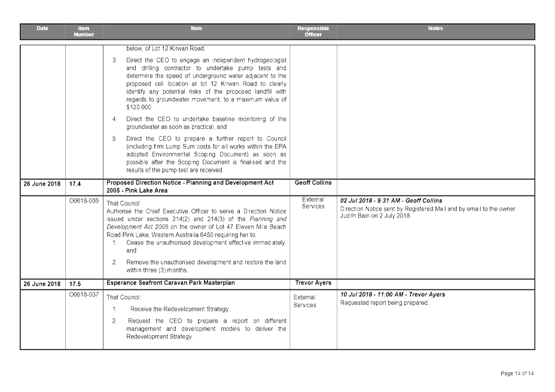The image size is (555, 392).
Task: Click "External Services" under Geoff Collins
Action: (313, 203)
